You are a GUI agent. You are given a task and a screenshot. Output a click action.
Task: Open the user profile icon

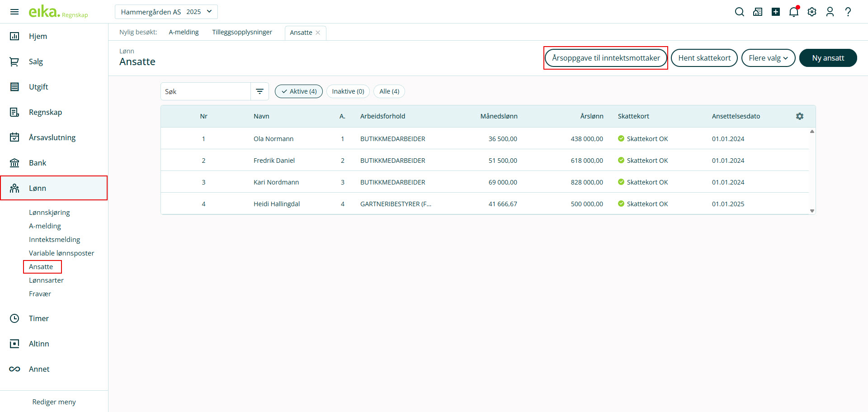[830, 12]
